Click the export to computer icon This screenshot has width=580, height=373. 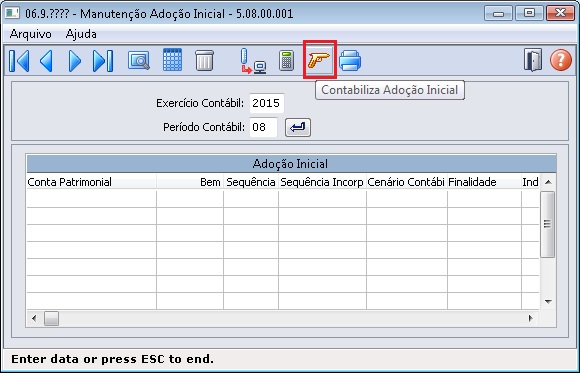pyautogui.click(x=253, y=61)
